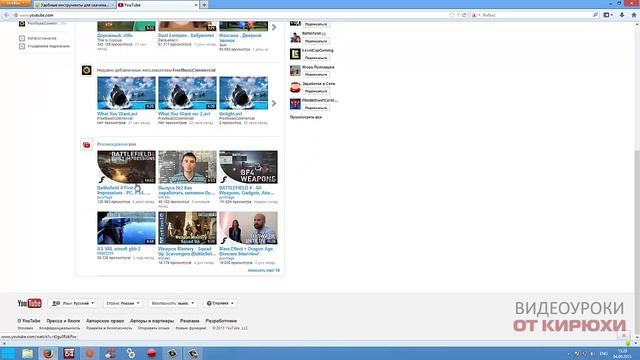This screenshot has width=640, height=360.
Task: Click the Конфиденциальность footer link
Action: (x=60, y=328)
